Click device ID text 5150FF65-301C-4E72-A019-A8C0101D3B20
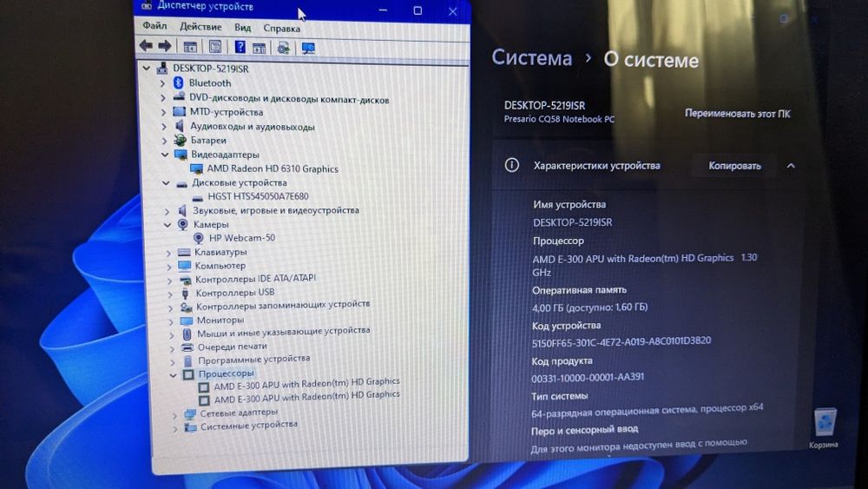Image resolution: width=868 pixels, height=489 pixels. point(621,341)
